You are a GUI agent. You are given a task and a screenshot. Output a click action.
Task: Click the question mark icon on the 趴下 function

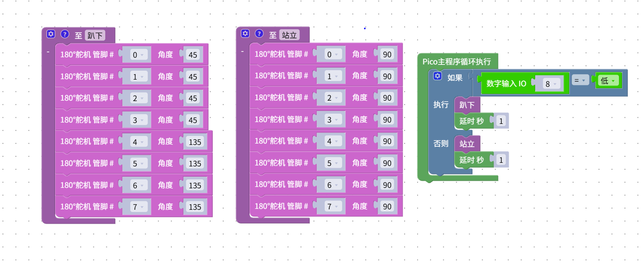[65, 34]
